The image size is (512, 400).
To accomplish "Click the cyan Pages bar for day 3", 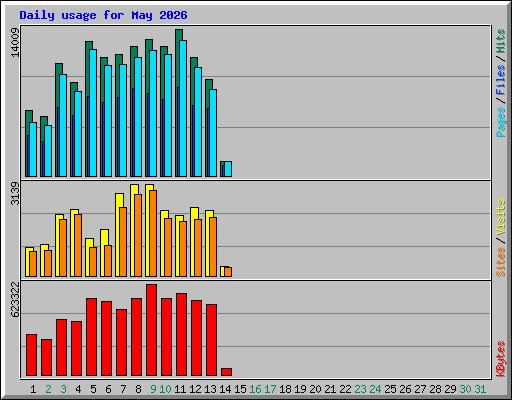I will (x=63, y=125).
